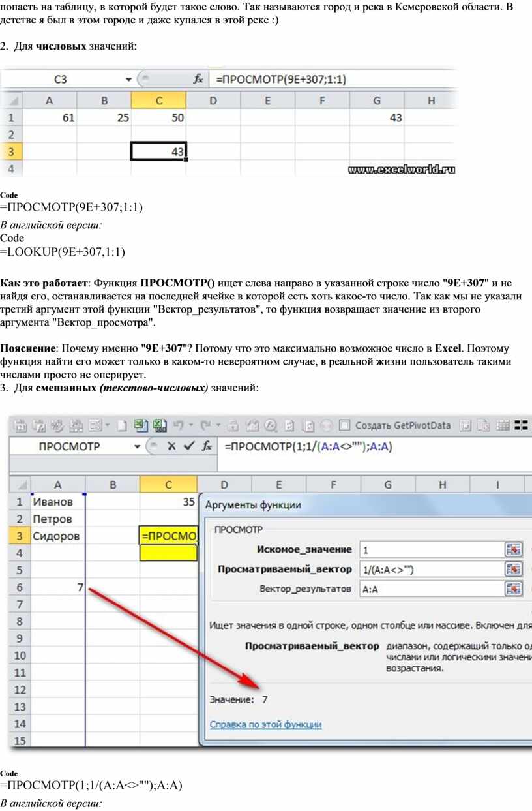Screen dimensions: 532x811
Task: Click the Просматриваемый_вектор range selector icon
Action: click(x=514, y=569)
